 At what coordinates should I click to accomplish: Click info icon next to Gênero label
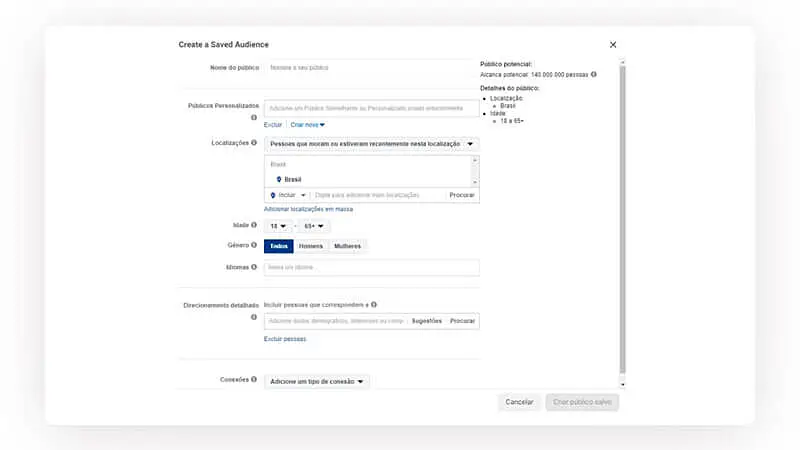[x=254, y=245]
